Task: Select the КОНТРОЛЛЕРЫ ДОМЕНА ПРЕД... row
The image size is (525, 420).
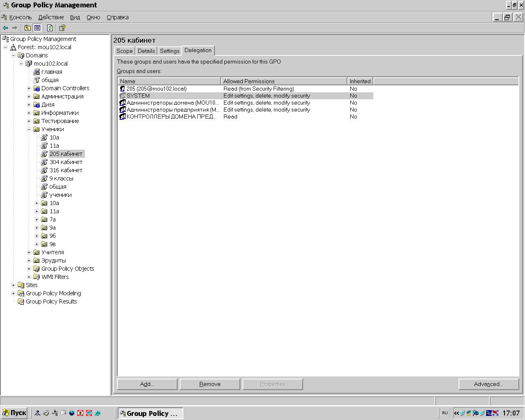Action: pos(245,116)
